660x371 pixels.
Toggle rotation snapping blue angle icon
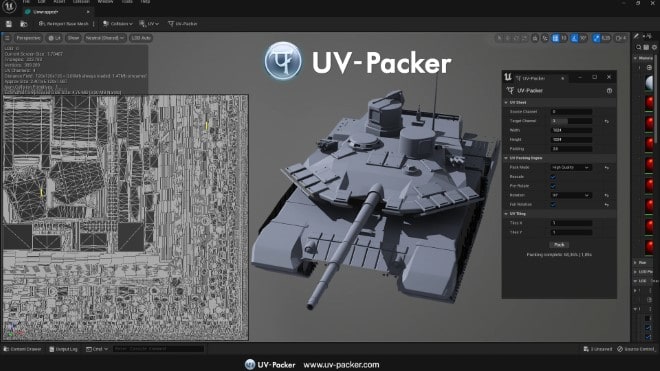(574, 38)
